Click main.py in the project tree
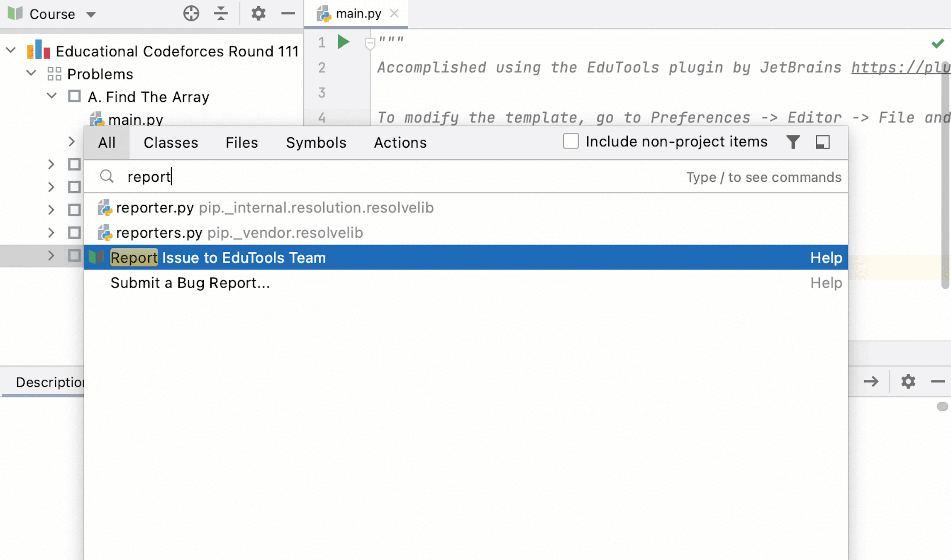This screenshot has height=560, width=951. (135, 119)
